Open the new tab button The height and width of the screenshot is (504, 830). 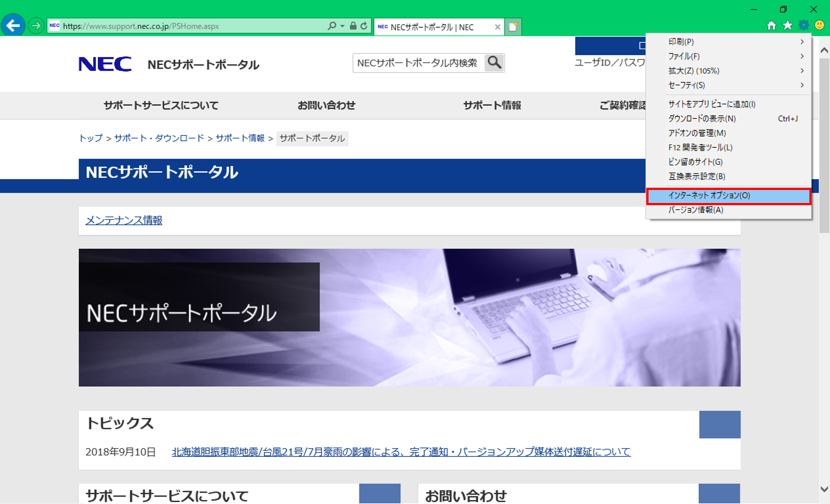513,27
